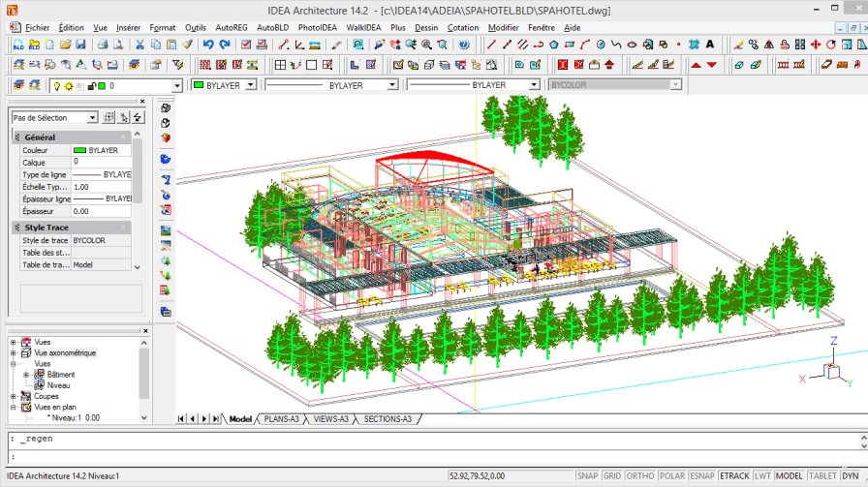Image resolution: width=868 pixels, height=487 pixels.
Task: Open the color BYLAYER dropdown
Action: (251, 85)
